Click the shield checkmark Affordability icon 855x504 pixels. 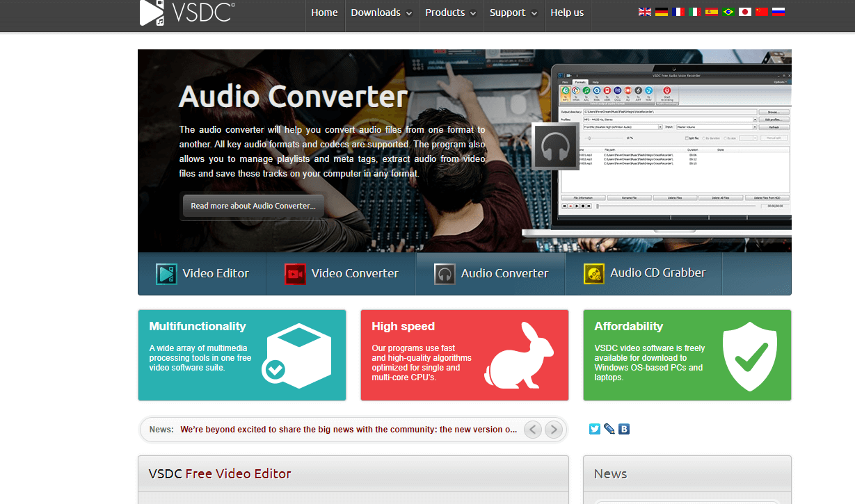(x=749, y=357)
